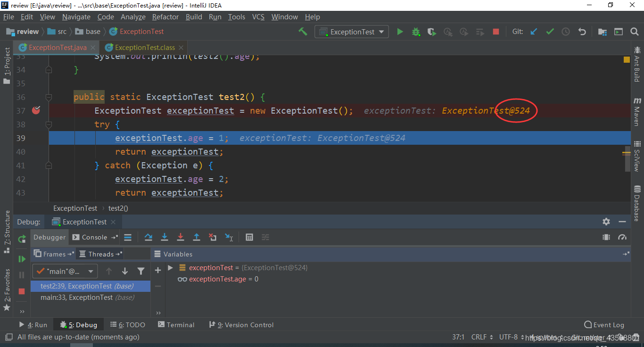Open the Event Log
This screenshot has width=644, height=347.
(604, 325)
